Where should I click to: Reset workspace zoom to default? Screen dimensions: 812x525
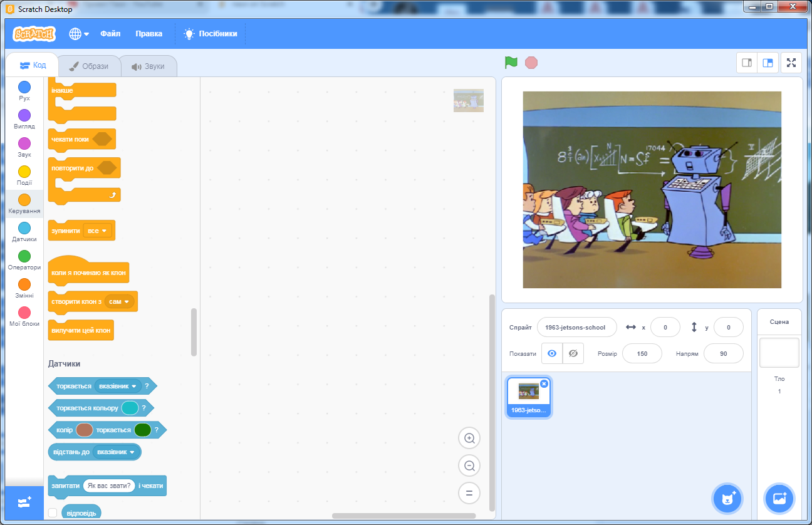[469, 494]
